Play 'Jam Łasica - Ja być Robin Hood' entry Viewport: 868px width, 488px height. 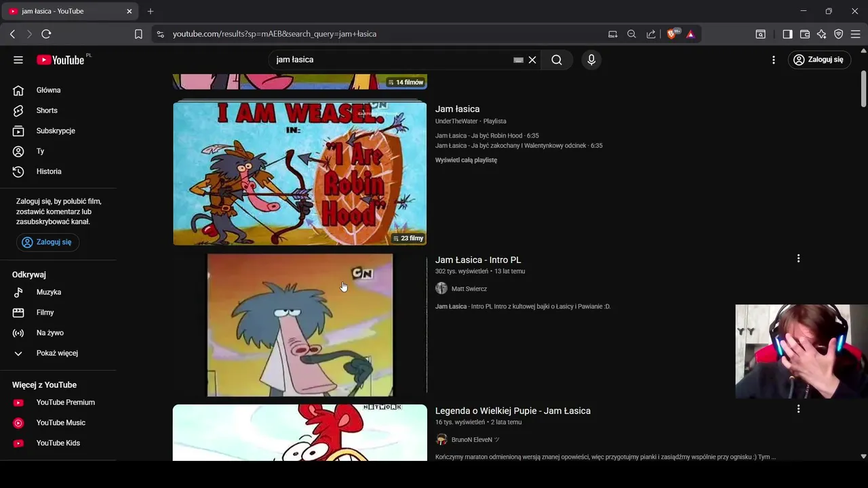tap(487, 136)
